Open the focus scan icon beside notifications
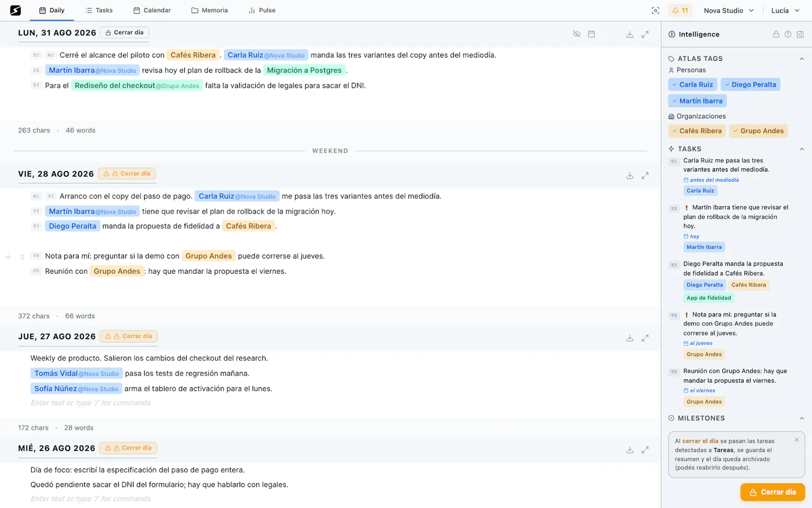Image resolution: width=812 pixels, height=508 pixels. click(x=655, y=11)
